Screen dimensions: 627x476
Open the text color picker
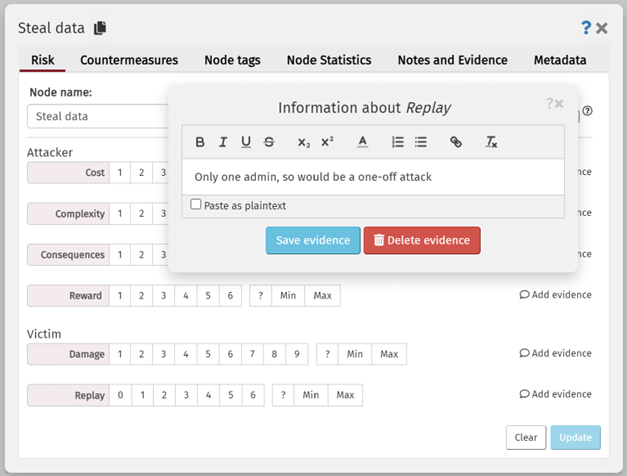pos(362,142)
